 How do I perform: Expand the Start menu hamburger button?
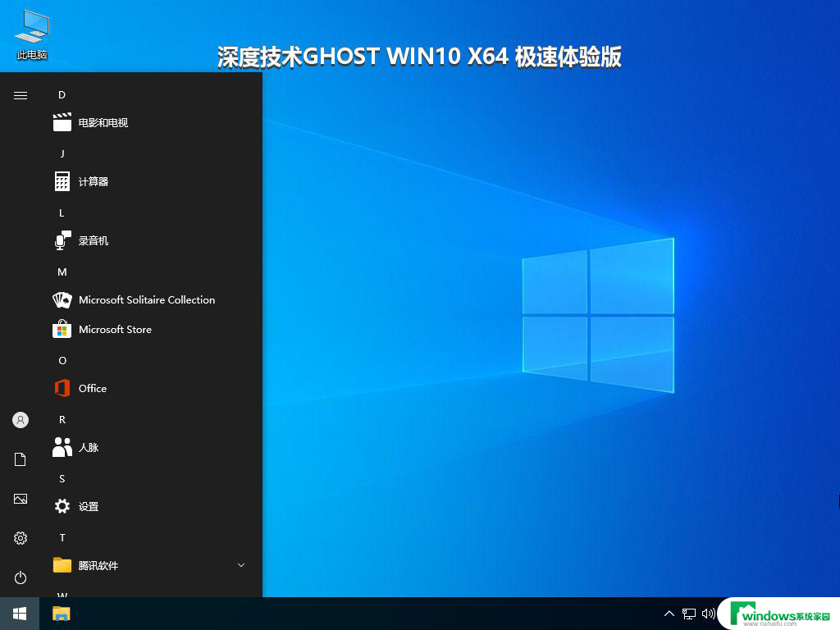click(21, 95)
